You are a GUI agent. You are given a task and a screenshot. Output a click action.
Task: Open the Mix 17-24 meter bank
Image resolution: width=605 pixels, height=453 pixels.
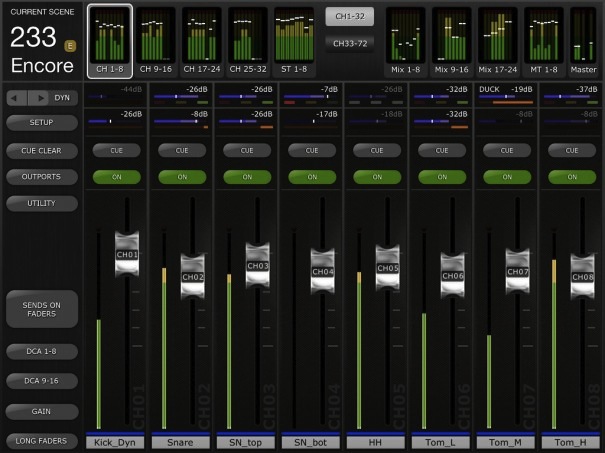498,41
